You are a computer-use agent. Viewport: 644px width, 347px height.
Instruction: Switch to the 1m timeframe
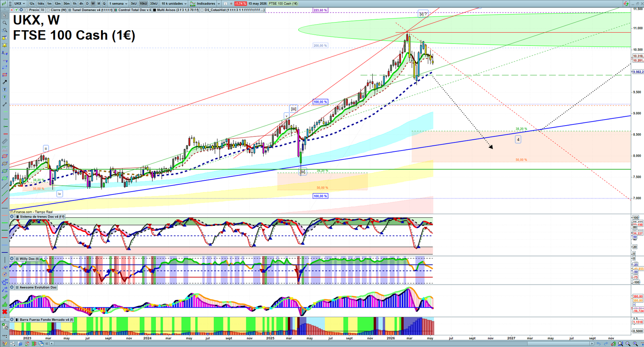49,4
